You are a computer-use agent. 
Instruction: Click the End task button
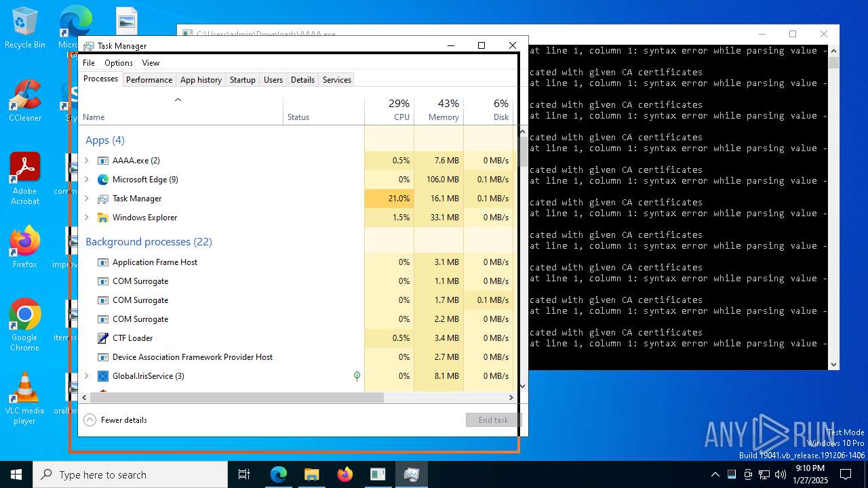click(493, 420)
